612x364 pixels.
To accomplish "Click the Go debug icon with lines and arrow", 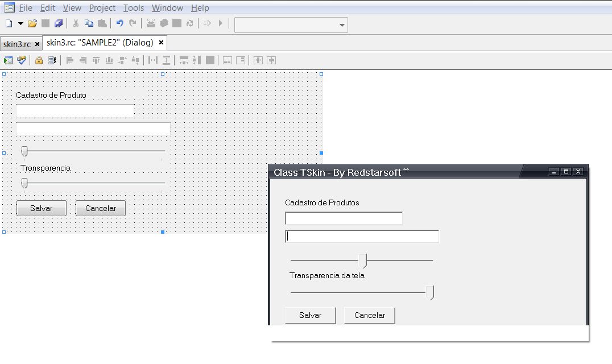I will (x=207, y=23).
